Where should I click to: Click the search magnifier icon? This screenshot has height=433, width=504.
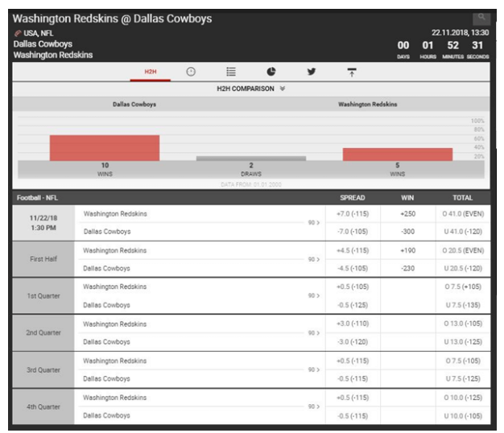pyautogui.click(x=481, y=19)
